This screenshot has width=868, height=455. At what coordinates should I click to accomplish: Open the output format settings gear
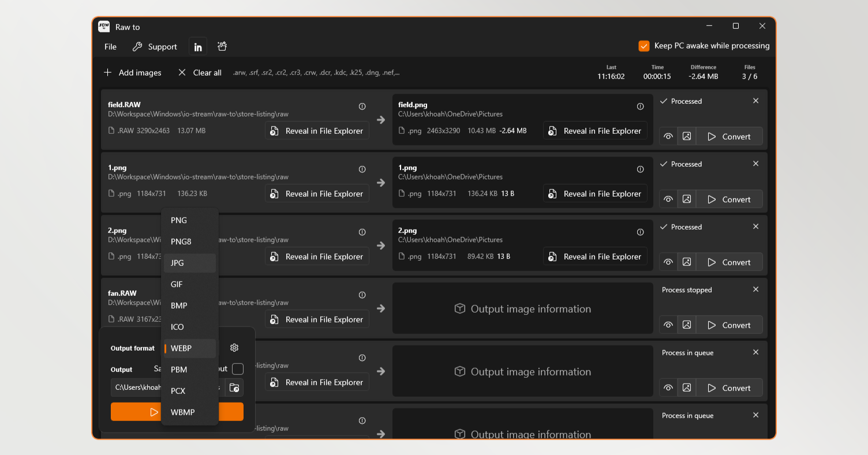tap(234, 348)
